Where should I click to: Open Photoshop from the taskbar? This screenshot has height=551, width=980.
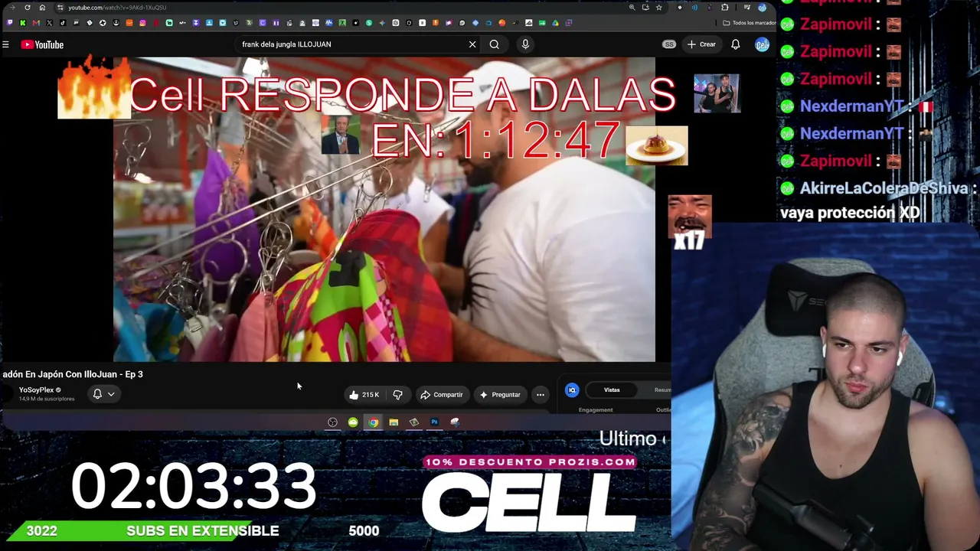(434, 422)
